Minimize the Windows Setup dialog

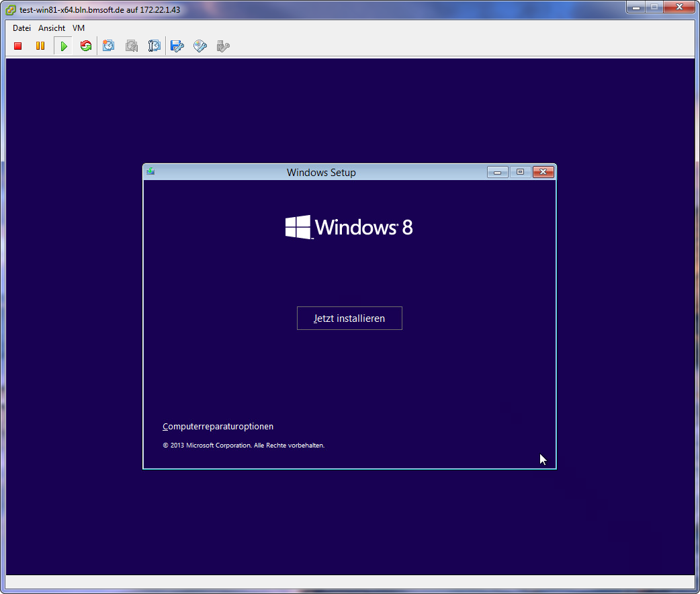coord(497,172)
